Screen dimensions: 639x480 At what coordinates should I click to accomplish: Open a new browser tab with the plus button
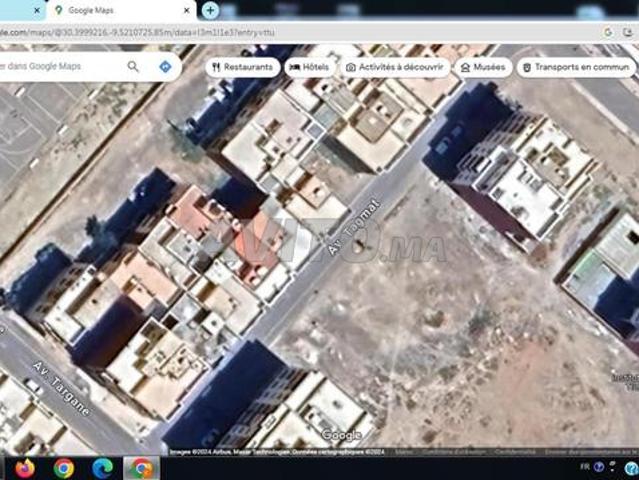(x=210, y=10)
